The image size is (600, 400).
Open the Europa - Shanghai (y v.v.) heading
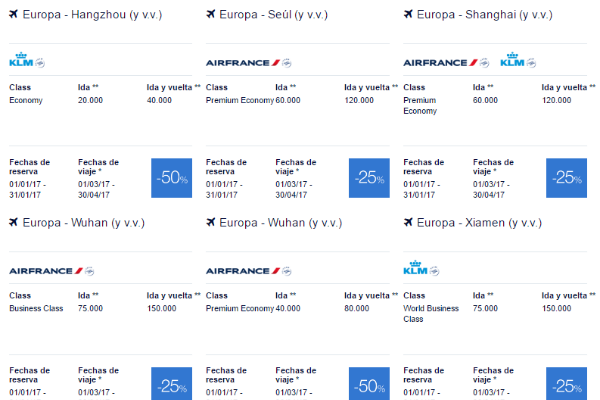coord(484,15)
